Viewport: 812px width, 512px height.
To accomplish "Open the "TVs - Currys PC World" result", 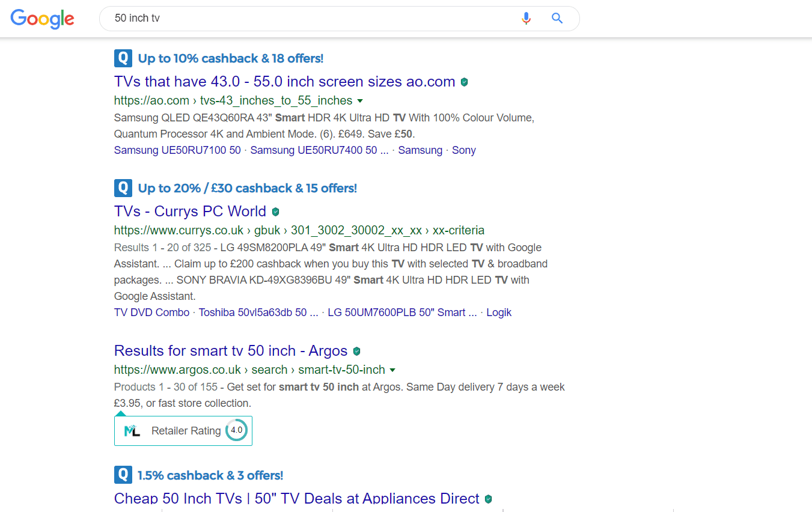I will [x=190, y=212].
